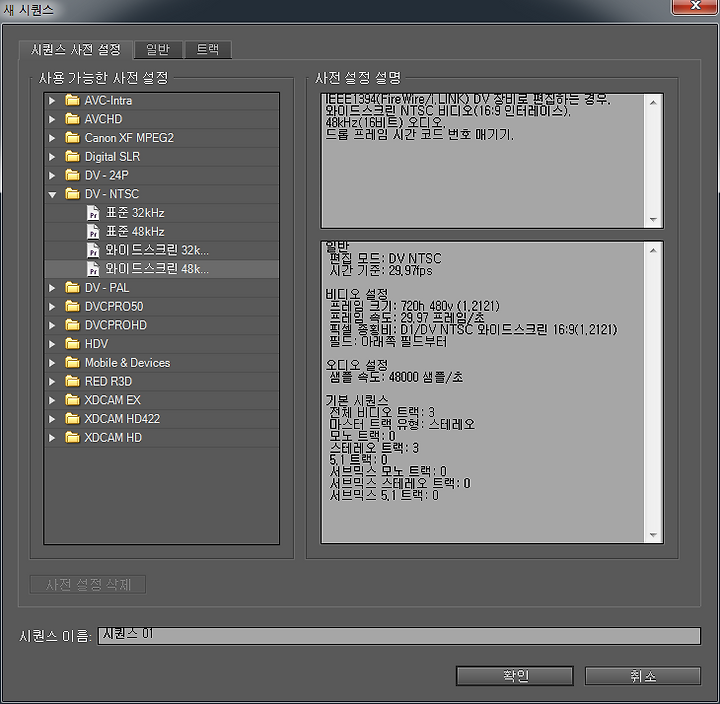Select the Mobile & Devices label
Screen dimensions: 720x704
click(128, 363)
